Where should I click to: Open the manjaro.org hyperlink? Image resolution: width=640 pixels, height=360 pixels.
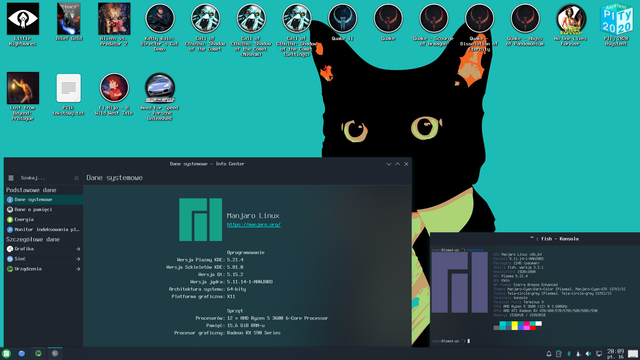254,225
